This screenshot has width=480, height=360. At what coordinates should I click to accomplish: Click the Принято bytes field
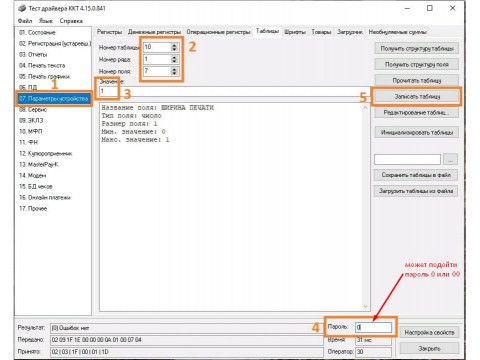pyautogui.click(x=186, y=352)
